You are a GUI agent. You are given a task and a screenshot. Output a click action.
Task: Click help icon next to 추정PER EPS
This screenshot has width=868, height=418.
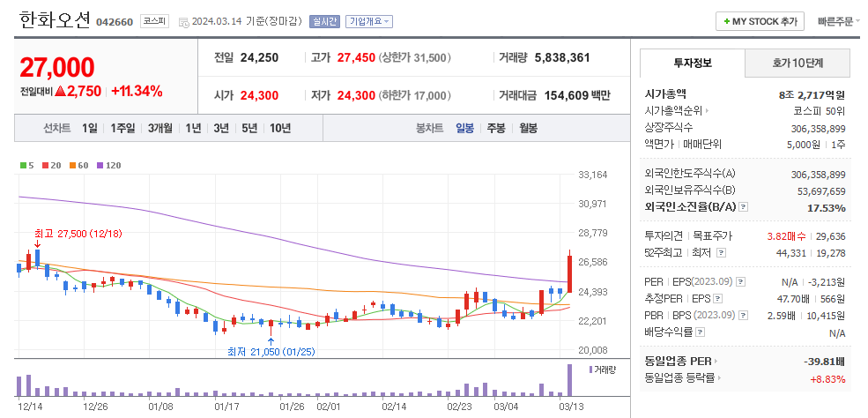coord(717,299)
